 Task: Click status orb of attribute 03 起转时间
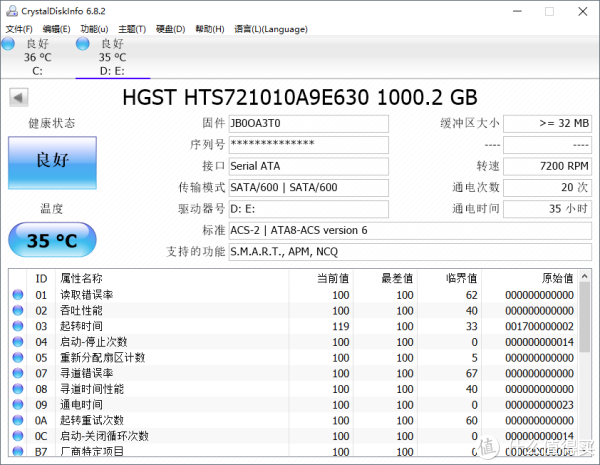click(x=18, y=326)
